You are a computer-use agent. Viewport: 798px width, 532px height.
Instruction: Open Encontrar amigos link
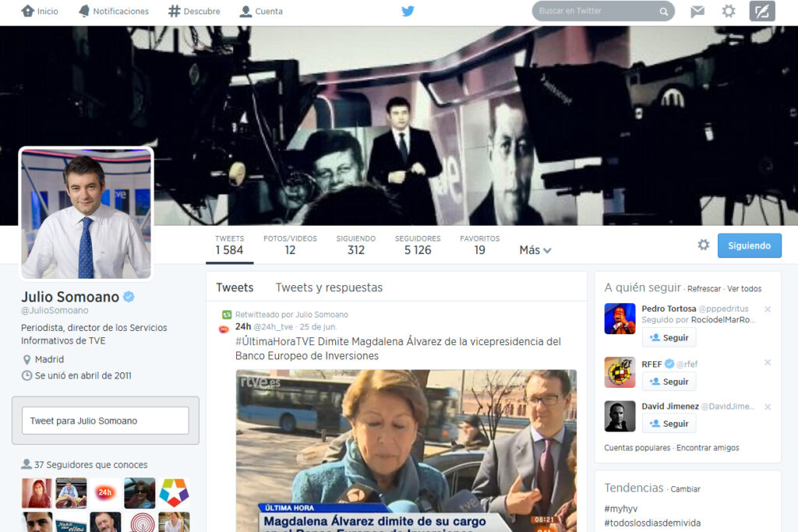pyautogui.click(x=708, y=448)
